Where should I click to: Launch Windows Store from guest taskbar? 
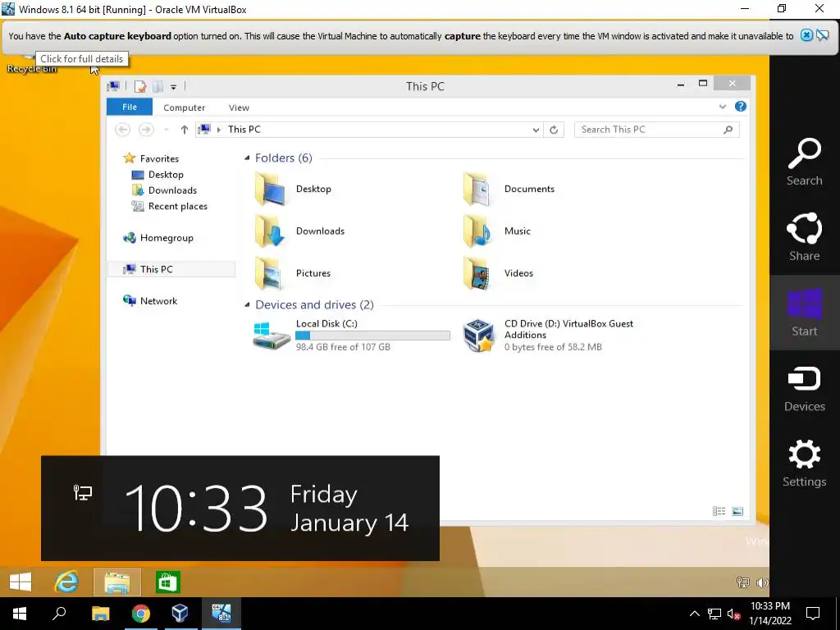click(167, 582)
